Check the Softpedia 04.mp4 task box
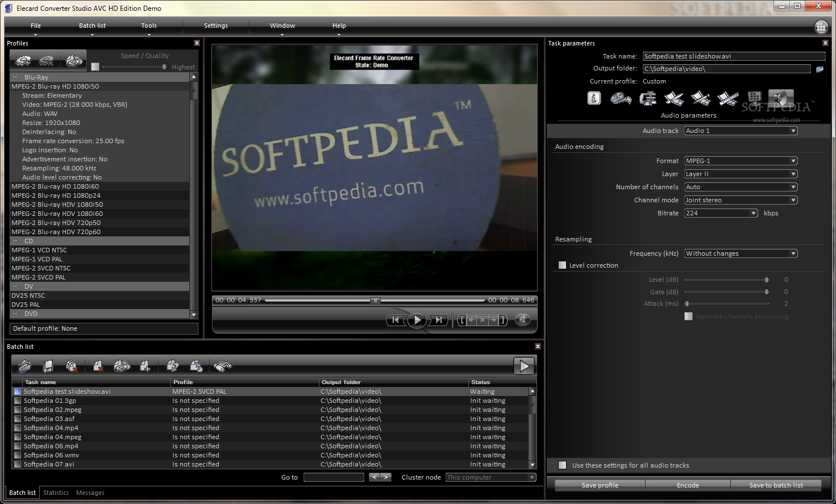Viewport: 836px width, 504px height. [18, 428]
